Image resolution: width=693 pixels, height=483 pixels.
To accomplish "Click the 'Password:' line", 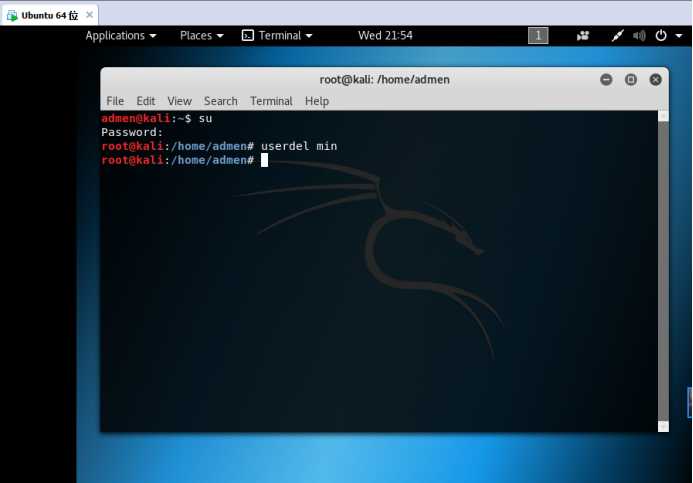I will 132,132.
